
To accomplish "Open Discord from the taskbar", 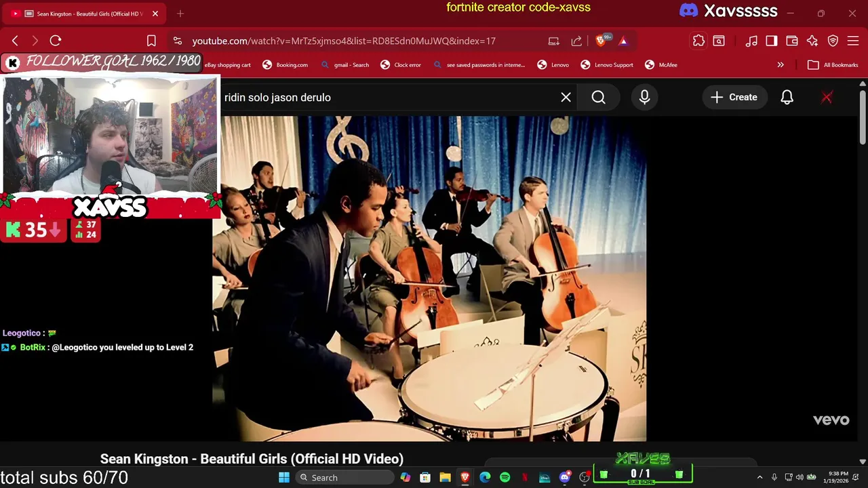I will tap(564, 478).
